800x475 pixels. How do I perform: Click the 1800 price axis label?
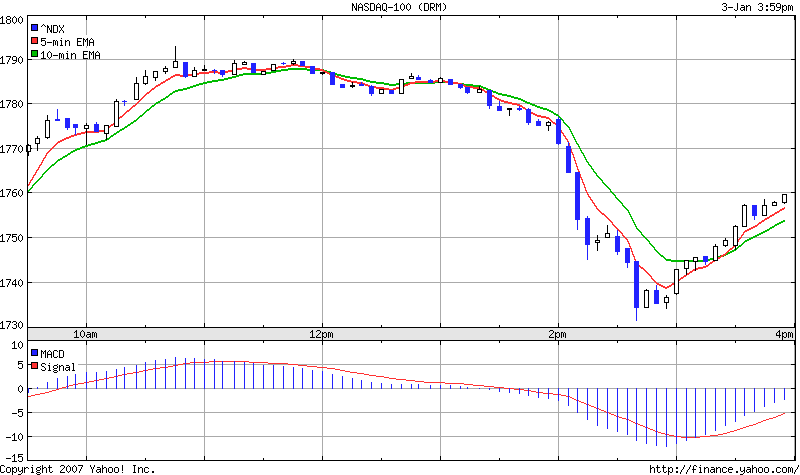coord(11,20)
